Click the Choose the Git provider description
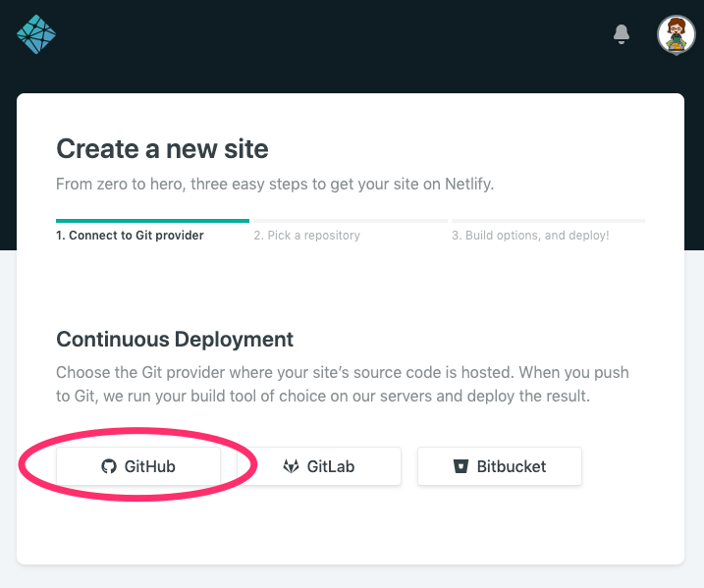The height and width of the screenshot is (588, 704). coord(342,384)
